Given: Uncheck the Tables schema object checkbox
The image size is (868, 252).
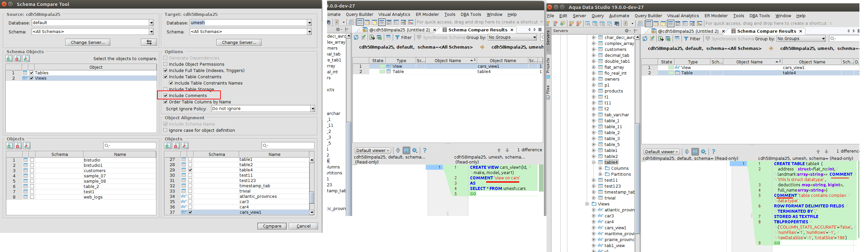Looking at the screenshot, I should [32, 73].
